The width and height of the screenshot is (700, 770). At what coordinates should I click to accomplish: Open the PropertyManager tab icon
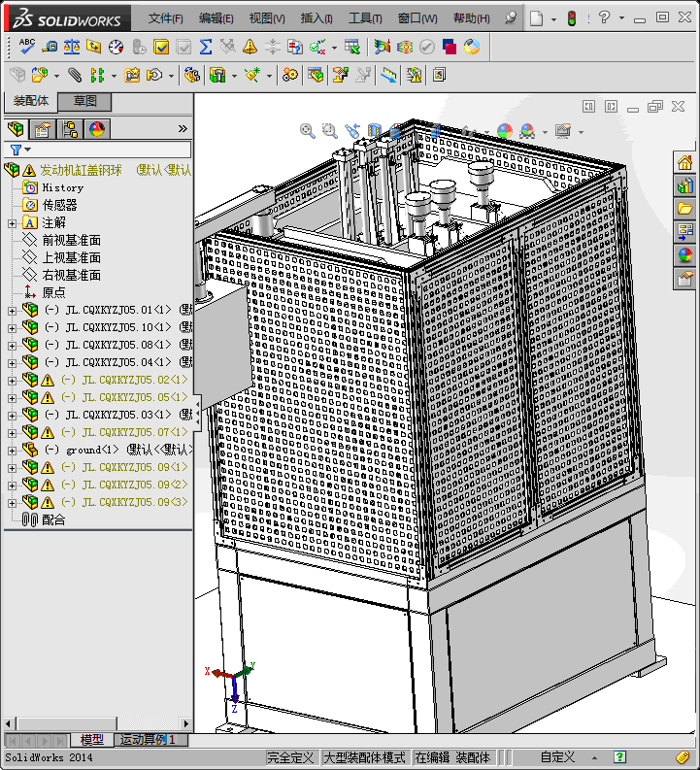[x=42, y=129]
